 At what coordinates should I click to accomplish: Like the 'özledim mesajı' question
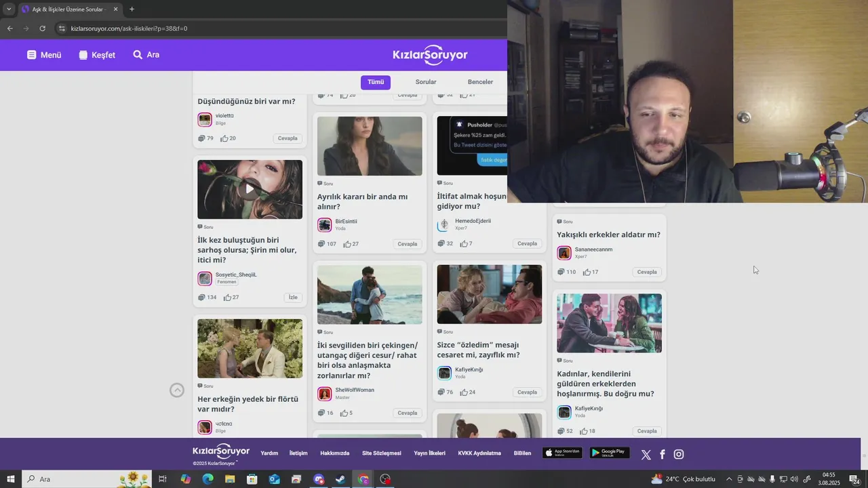click(x=464, y=392)
